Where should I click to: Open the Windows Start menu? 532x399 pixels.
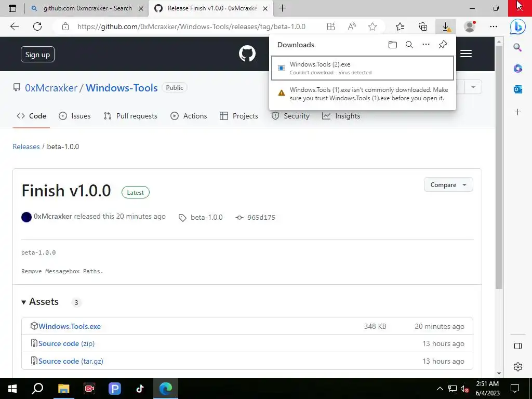click(12, 389)
